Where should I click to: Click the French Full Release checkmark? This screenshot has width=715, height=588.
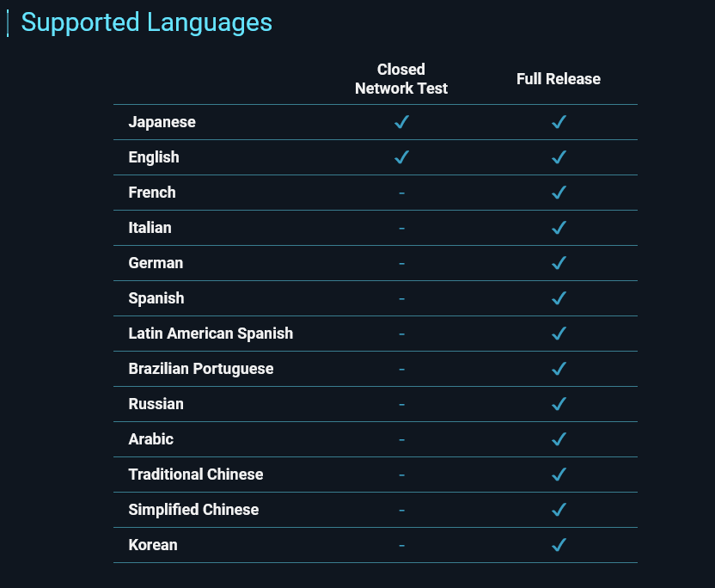pyautogui.click(x=559, y=193)
